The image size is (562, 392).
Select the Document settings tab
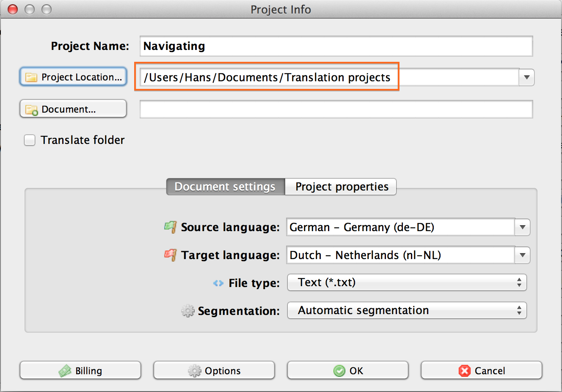coord(225,187)
